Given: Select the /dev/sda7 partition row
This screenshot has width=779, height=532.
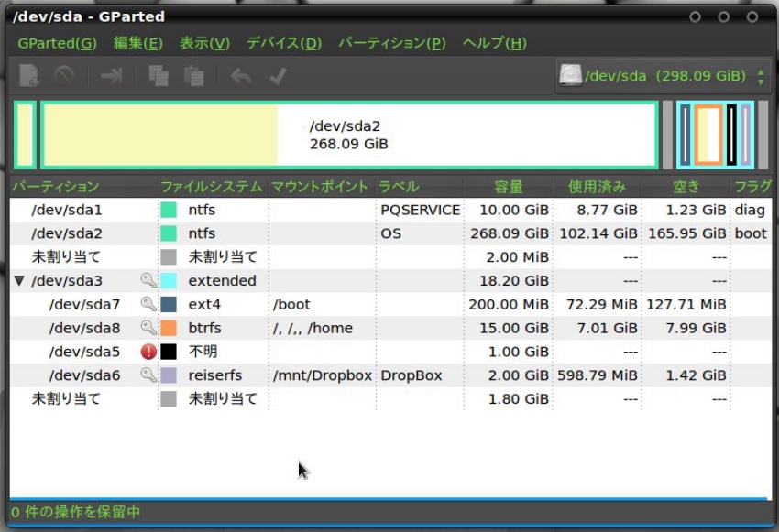Looking at the screenshot, I should pos(390,304).
